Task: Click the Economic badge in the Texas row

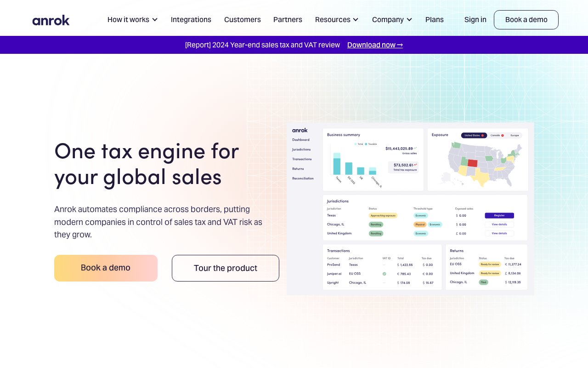Action: pyautogui.click(x=421, y=215)
